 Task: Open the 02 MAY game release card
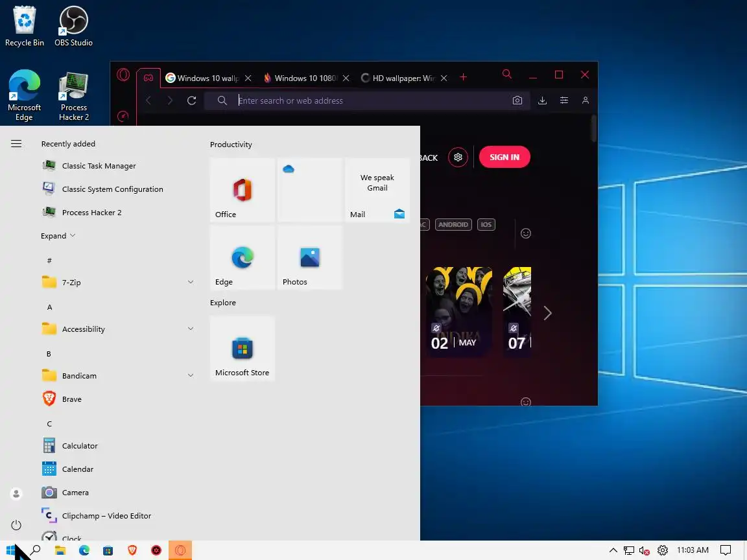[458, 312]
